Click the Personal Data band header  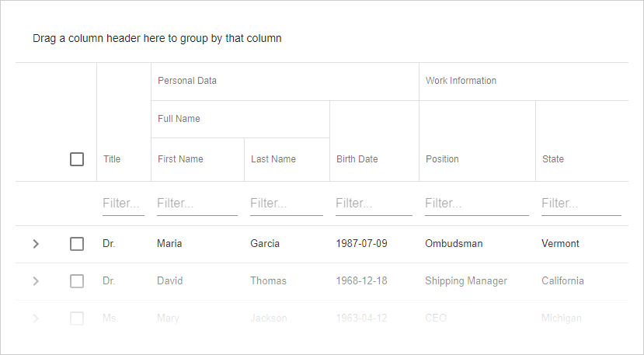point(187,81)
